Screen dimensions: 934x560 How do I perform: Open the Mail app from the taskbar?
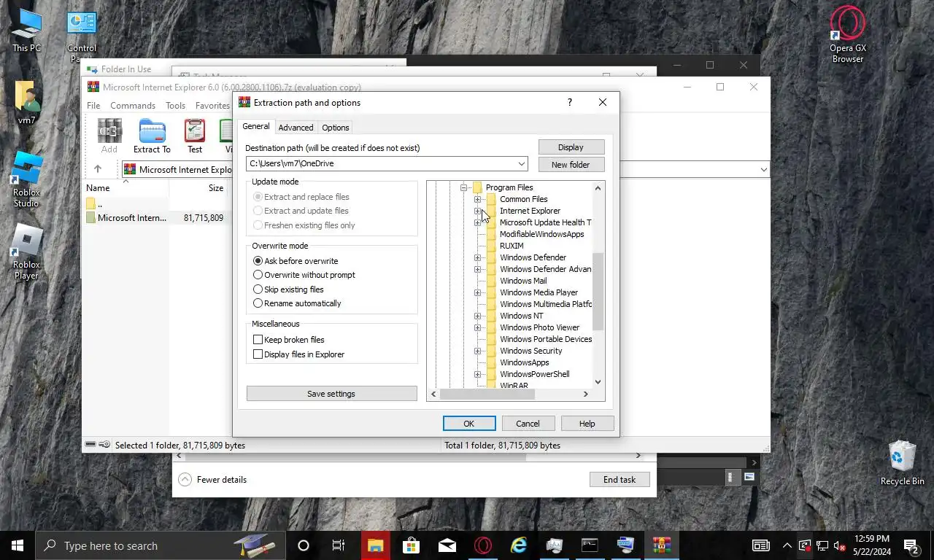(447, 545)
